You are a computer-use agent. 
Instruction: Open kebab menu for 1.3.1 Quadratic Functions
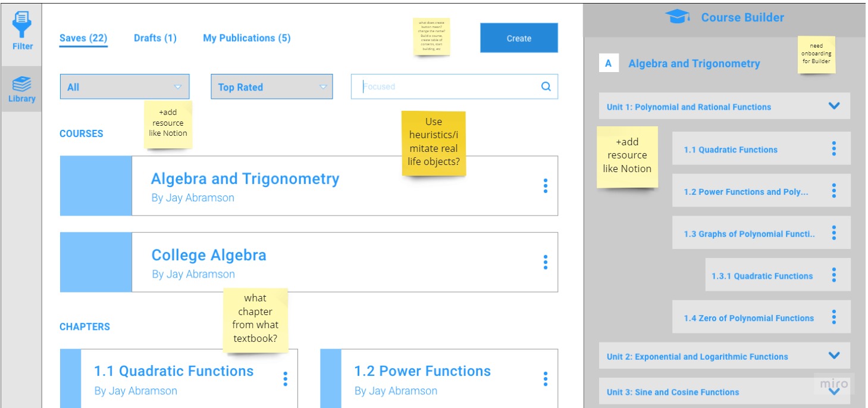coord(833,275)
